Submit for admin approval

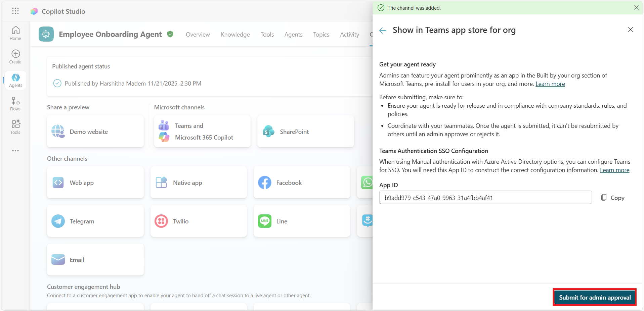[594, 297]
